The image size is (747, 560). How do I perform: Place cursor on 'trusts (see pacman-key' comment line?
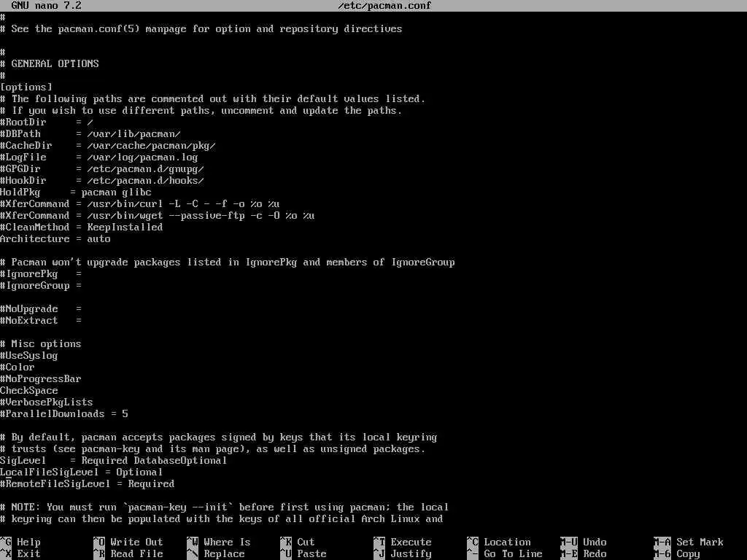tap(213, 449)
